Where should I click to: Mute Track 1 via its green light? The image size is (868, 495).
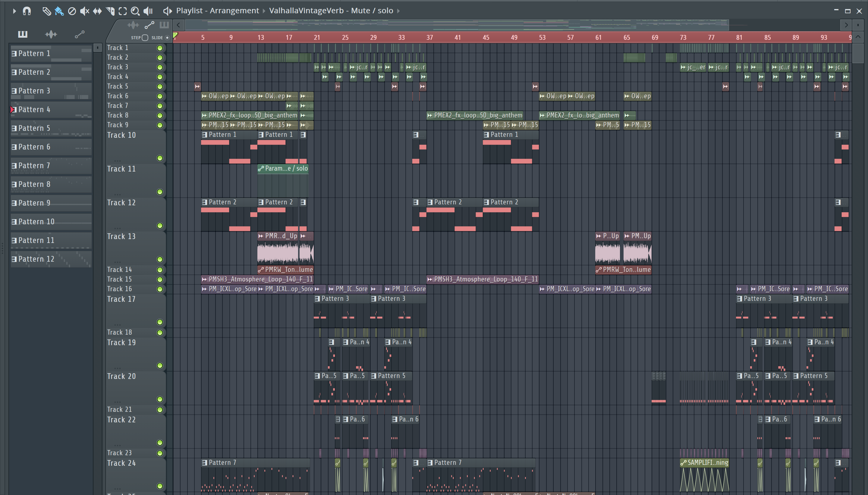click(160, 48)
